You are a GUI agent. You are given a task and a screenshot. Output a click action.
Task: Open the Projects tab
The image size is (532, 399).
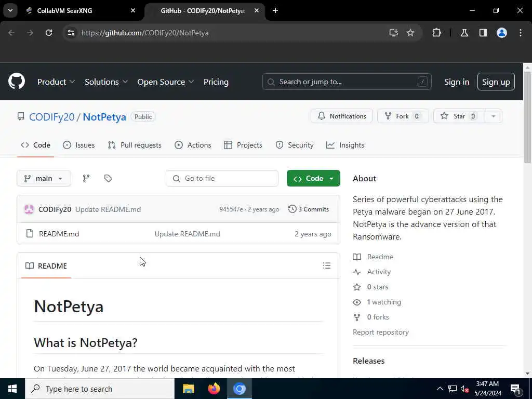(x=243, y=145)
